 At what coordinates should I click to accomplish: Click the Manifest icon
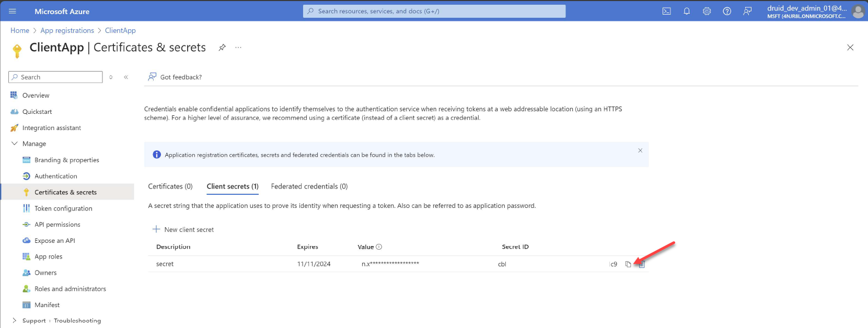point(26,305)
